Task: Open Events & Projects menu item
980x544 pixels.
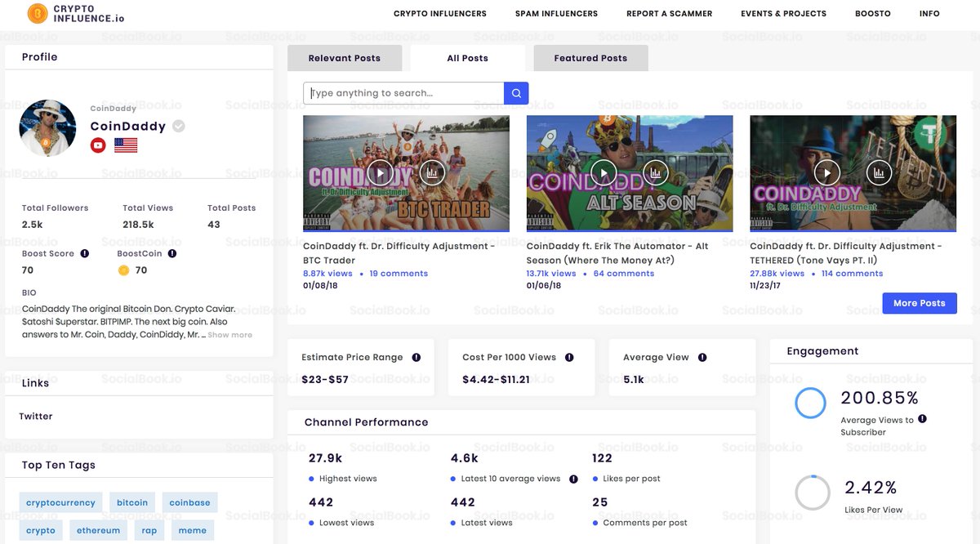Action: click(x=783, y=14)
